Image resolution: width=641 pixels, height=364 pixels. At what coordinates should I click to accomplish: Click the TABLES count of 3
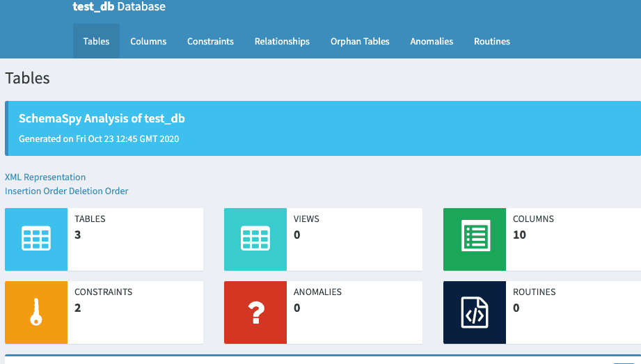click(x=78, y=235)
